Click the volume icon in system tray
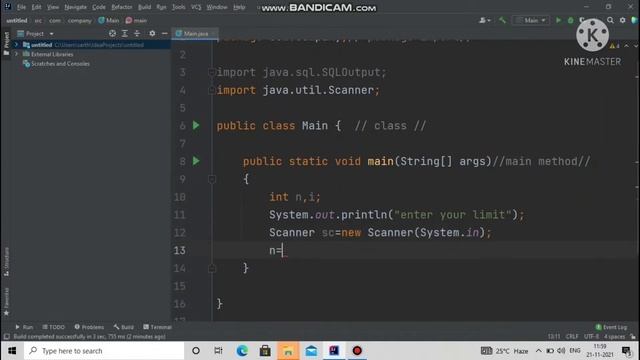Screen dimensions: 640x360 pyautogui.click(x=561, y=351)
